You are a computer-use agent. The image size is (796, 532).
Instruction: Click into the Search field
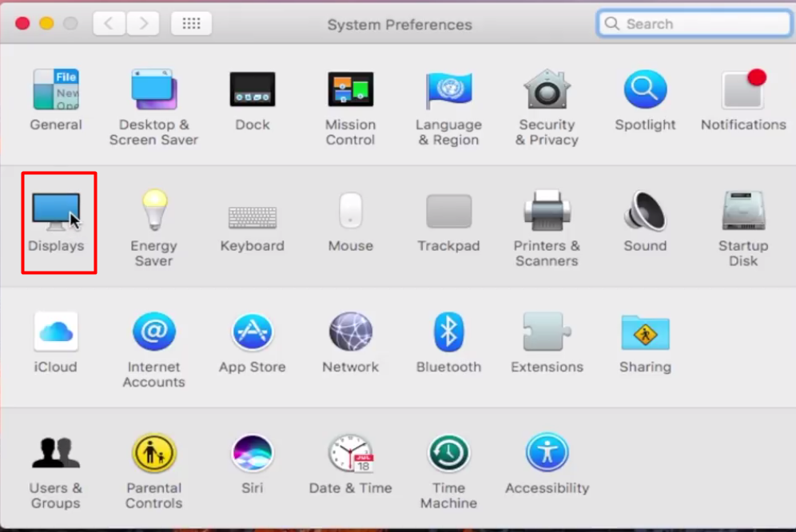695,23
